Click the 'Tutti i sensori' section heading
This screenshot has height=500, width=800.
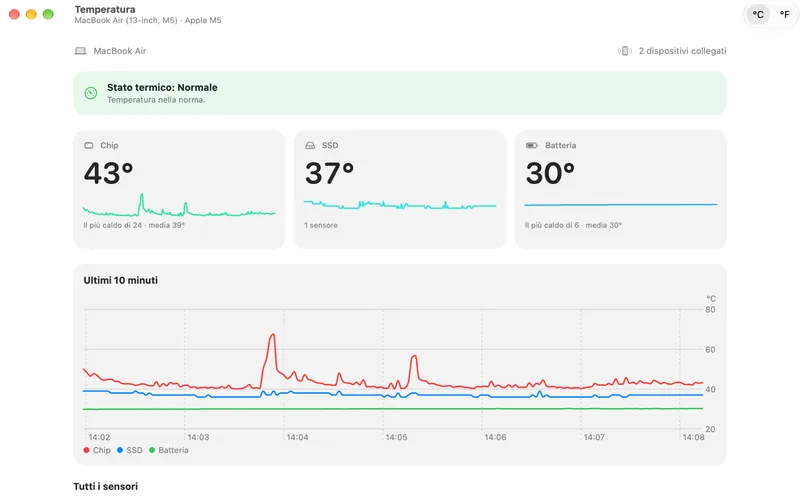(106, 486)
